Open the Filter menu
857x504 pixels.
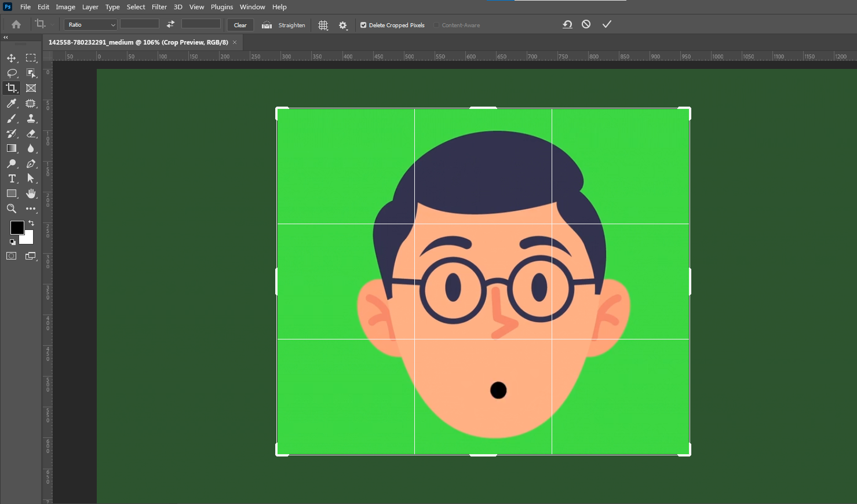159,7
